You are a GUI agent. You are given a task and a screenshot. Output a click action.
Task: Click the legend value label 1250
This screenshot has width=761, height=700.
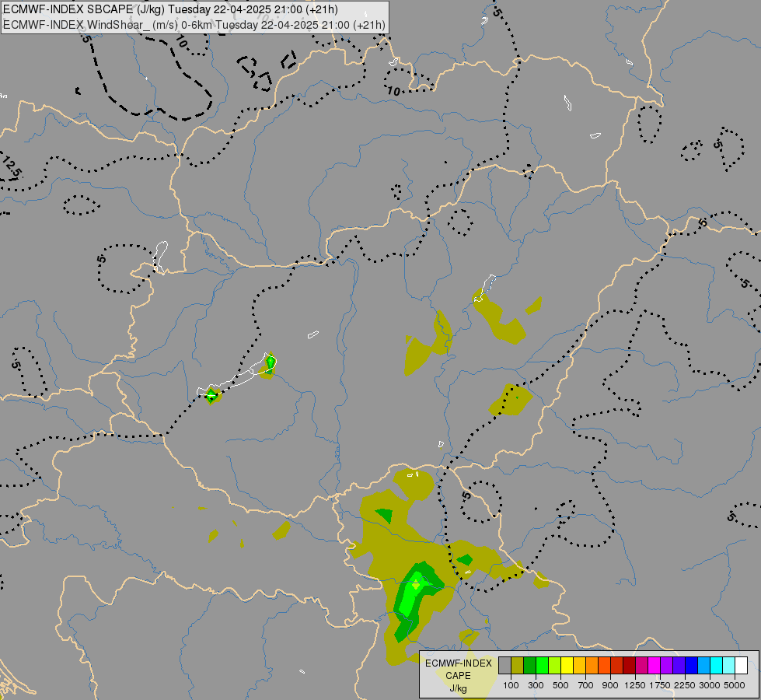pyautogui.click(x=635, y=685)
